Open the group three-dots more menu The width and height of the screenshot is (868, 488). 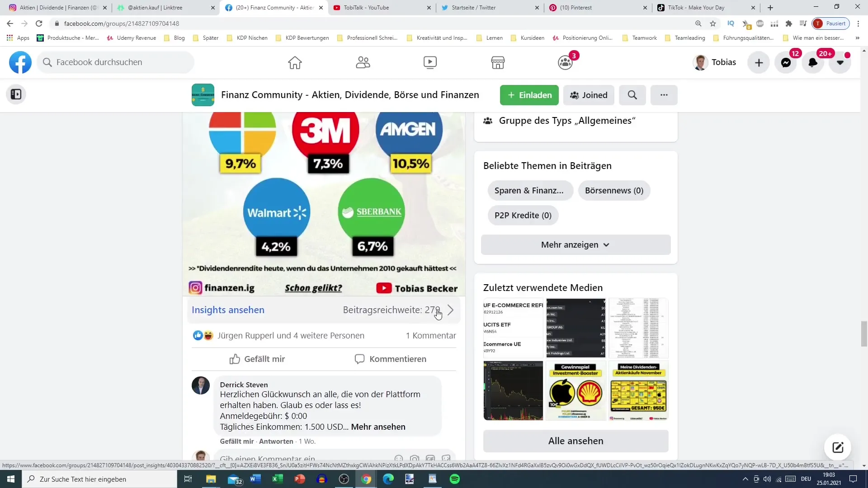click(x=664, y=95)
